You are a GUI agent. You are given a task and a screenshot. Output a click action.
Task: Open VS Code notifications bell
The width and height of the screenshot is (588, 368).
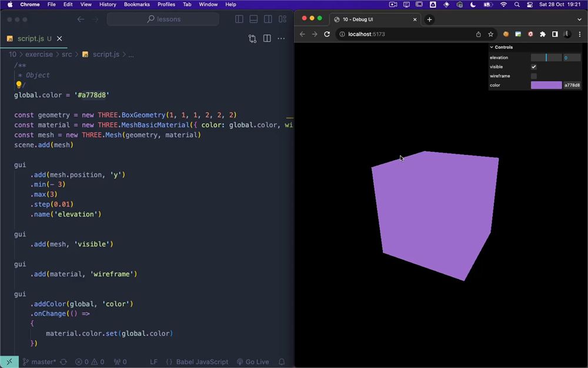(282, 362)
